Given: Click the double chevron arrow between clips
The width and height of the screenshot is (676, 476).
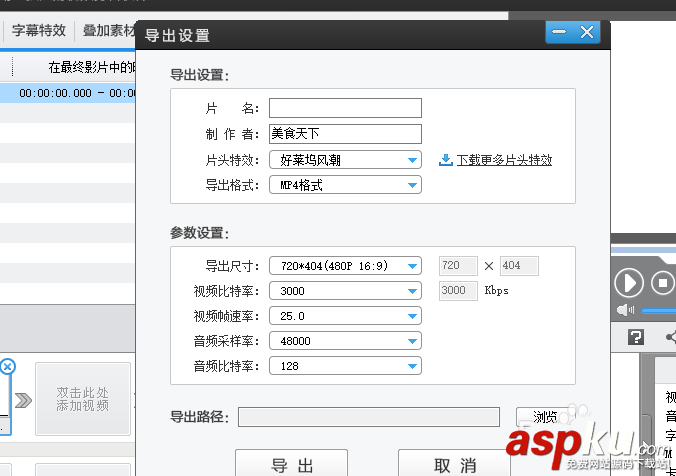Looking at the screenshot, I should tap(23, 400).
